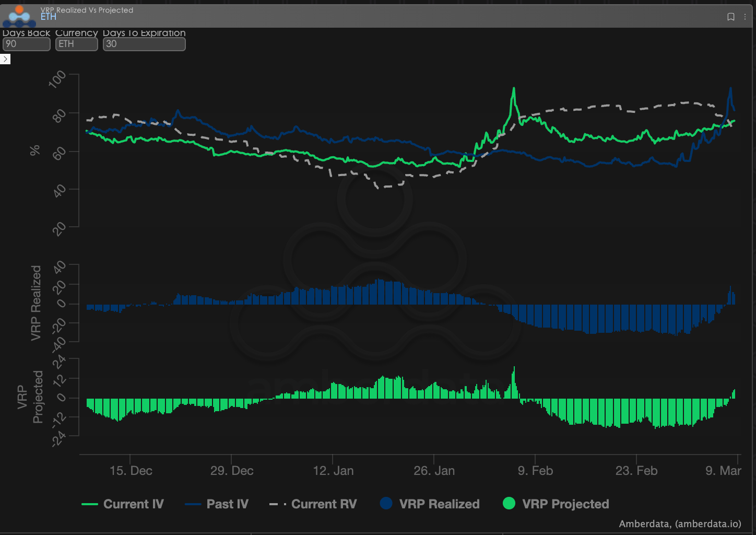The image size is (756, 535).
Task: Toggle the Past IV legend series
Action: 217,504
